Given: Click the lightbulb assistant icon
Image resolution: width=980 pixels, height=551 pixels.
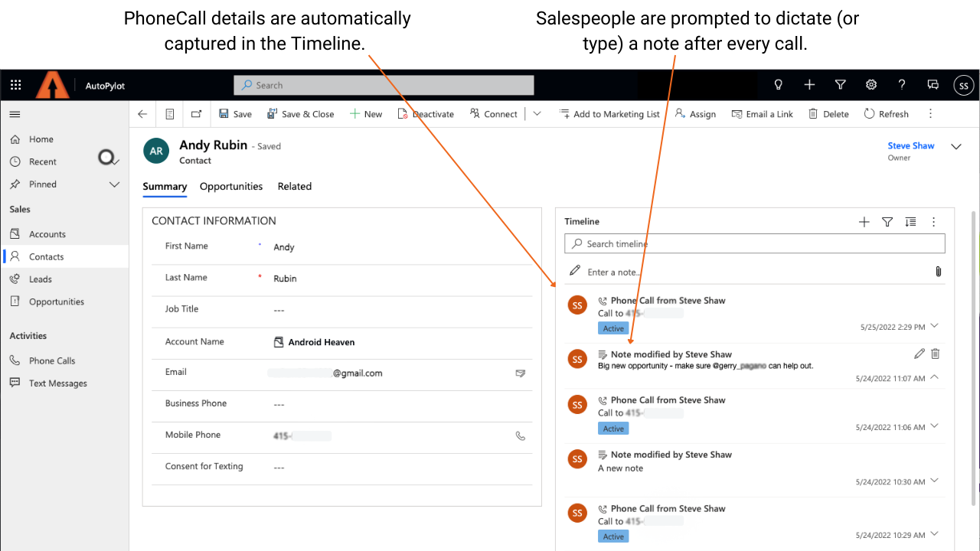Looking at the screenshot, I should [779, 85].
